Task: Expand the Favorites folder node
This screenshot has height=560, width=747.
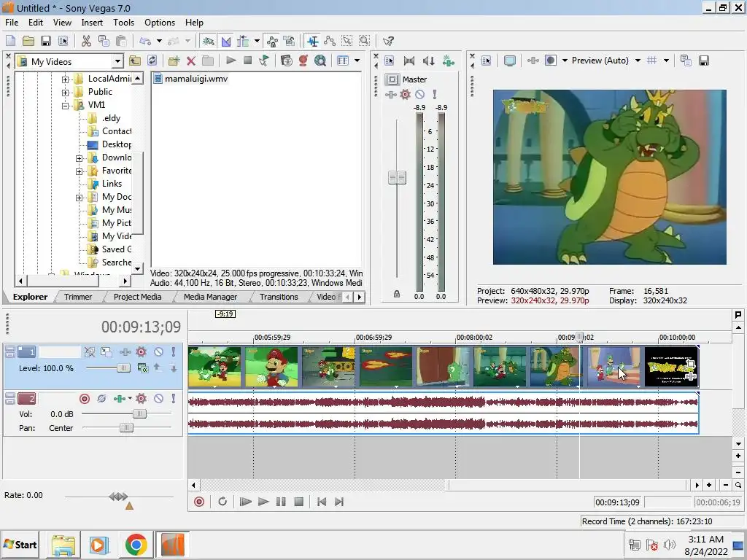Action: pos(79,171)
